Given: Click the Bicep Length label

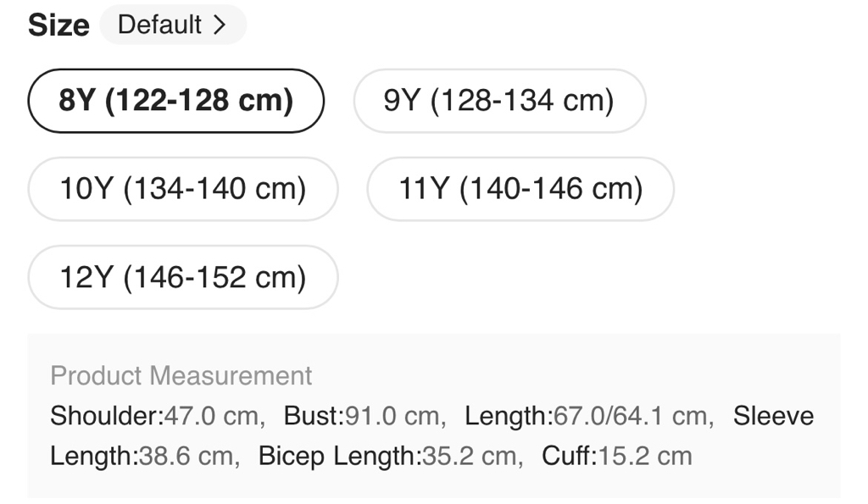Looking at the screenshot, I should coord(339,456).
